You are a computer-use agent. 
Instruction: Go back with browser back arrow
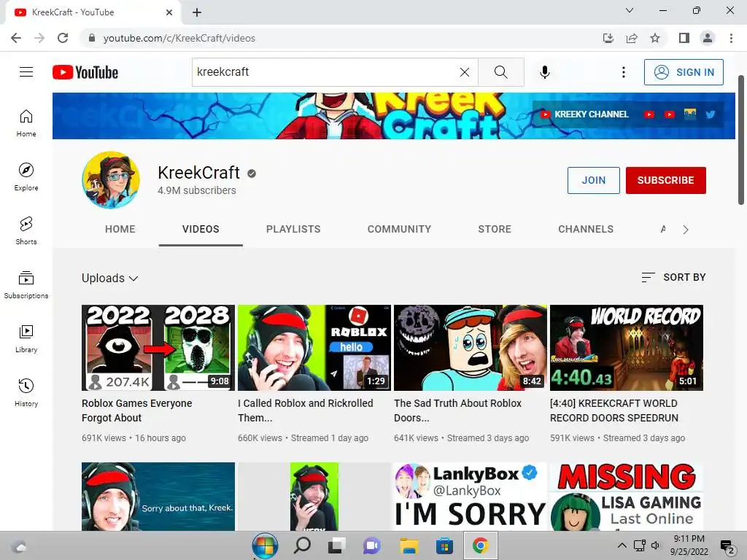pyautogui.click(x=16, y=38)
